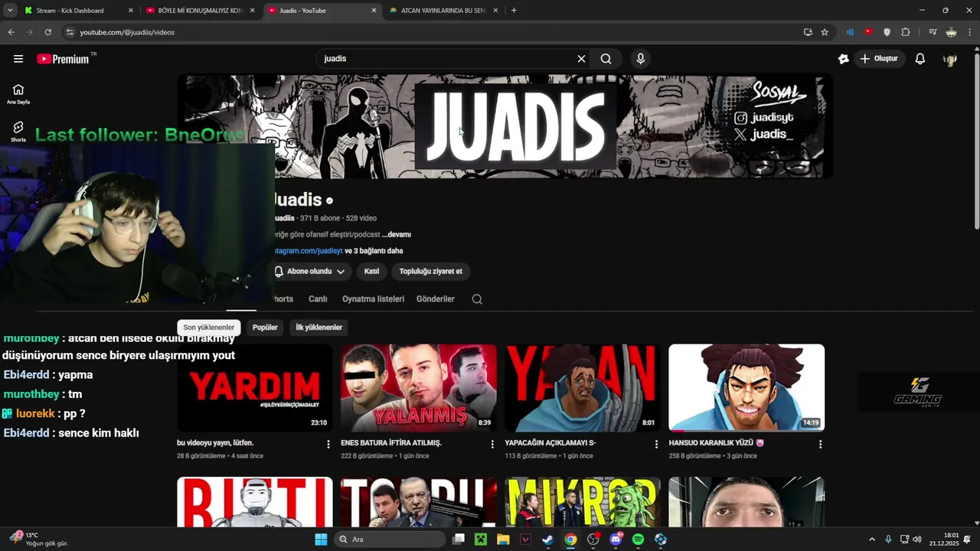Viewport: 980px width, 551px height.
Task: Click the YouTube Premium logo
Action: [63, 59]
